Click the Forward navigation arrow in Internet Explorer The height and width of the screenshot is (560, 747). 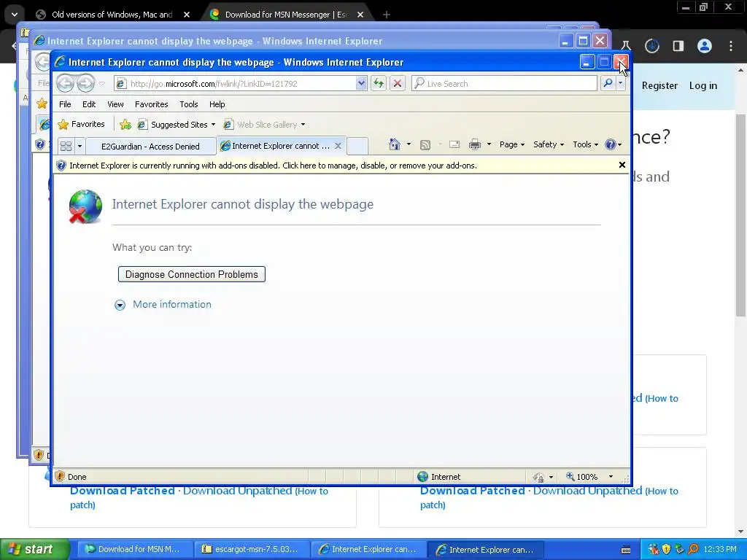[86, 83]
